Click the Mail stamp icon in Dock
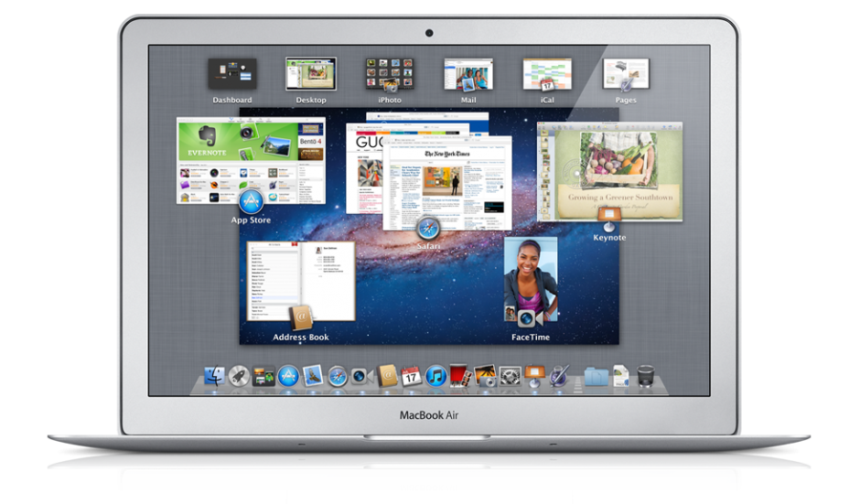 (313, 375)
